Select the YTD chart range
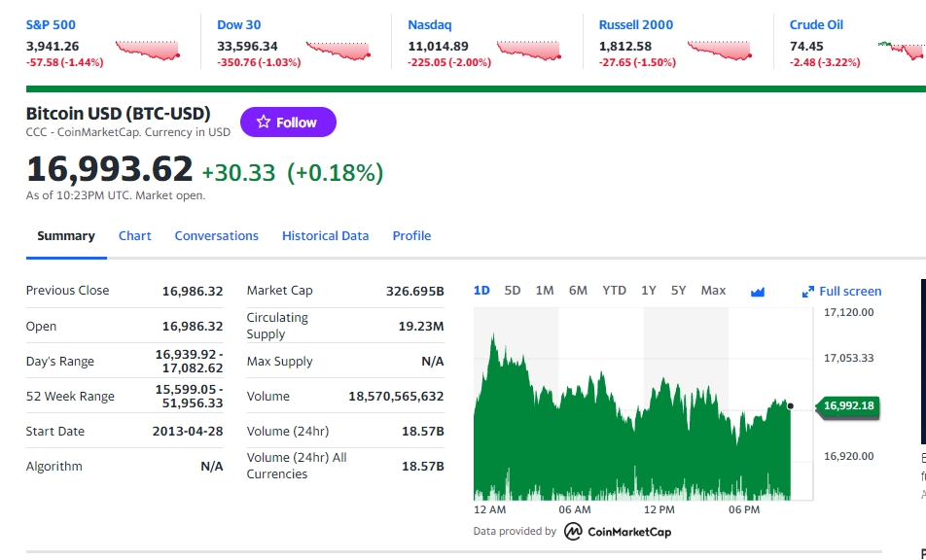 [614, 291]
